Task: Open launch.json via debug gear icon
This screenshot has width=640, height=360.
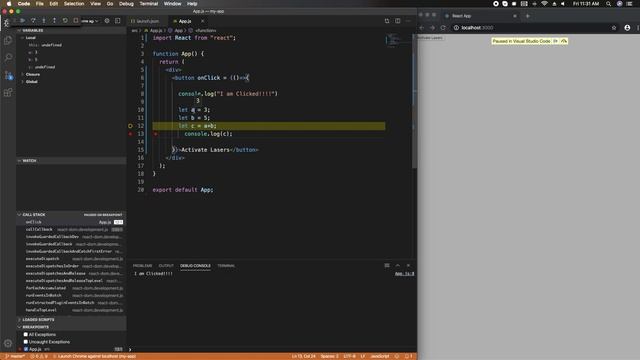Action: [107, 21]
